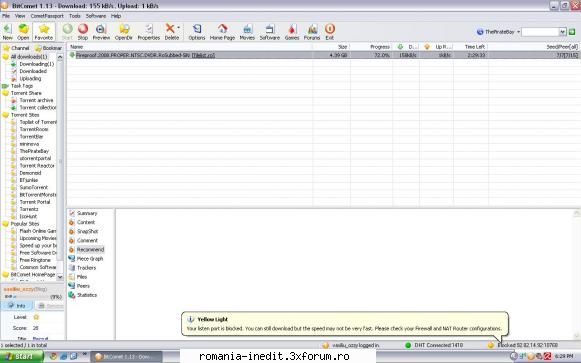581x363 pixels.
Task: Click the Preview toolbar icon
Action: pyautogui.click(x=101, y=29)
